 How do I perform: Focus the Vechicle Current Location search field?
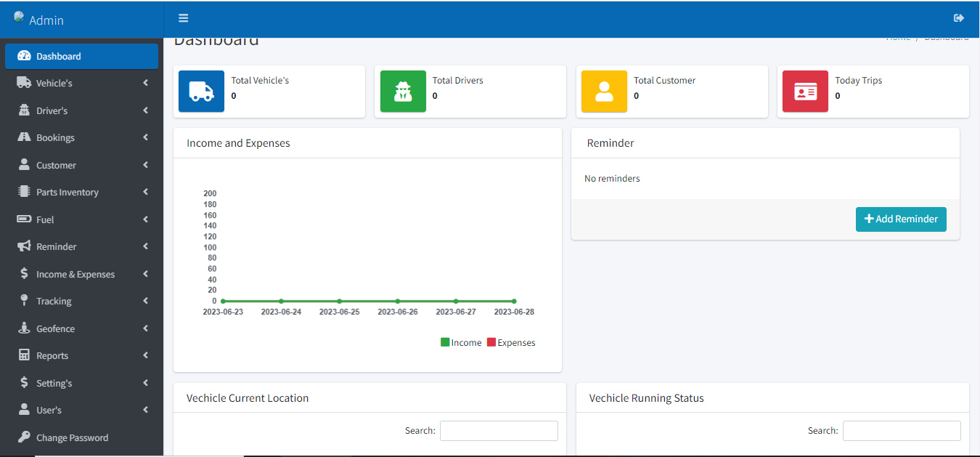pos(499,431)
